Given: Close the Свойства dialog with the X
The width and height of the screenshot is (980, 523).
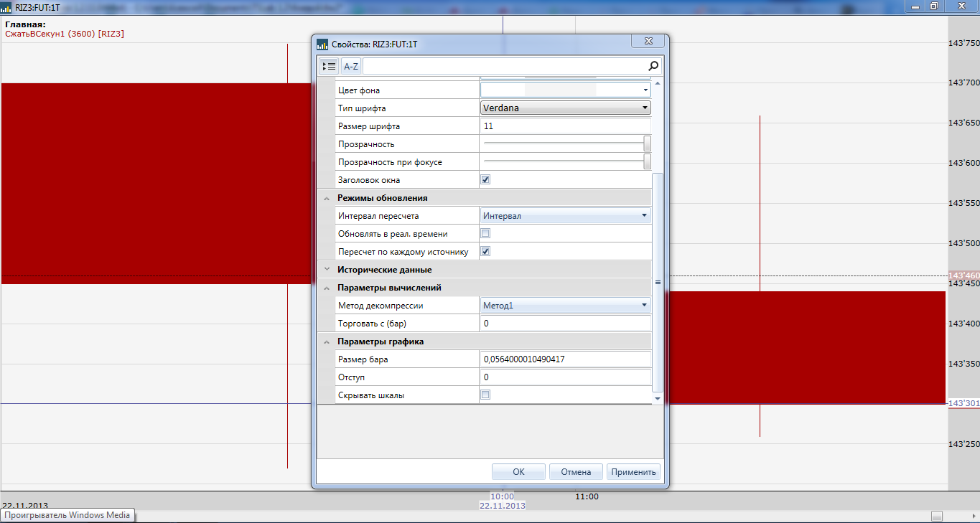Looking at the screenshot, I should [x=648, y=42].
